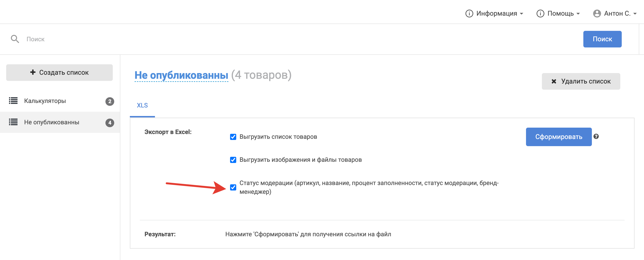Click the magnifying glass search icon
Viewport: 644px width, 260px height.
pos(15,39)
